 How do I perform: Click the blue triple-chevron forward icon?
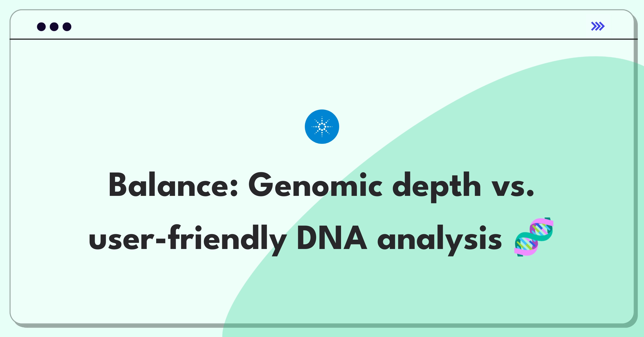[598, 26]
